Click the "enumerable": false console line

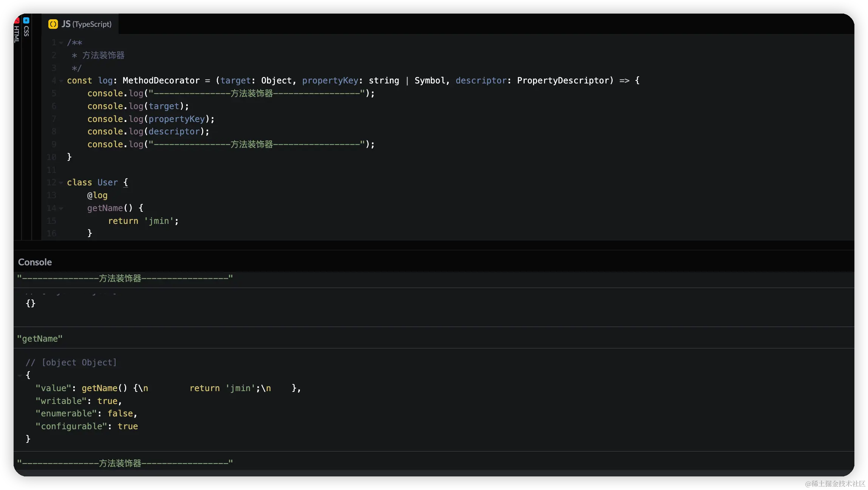coord(86,413)
